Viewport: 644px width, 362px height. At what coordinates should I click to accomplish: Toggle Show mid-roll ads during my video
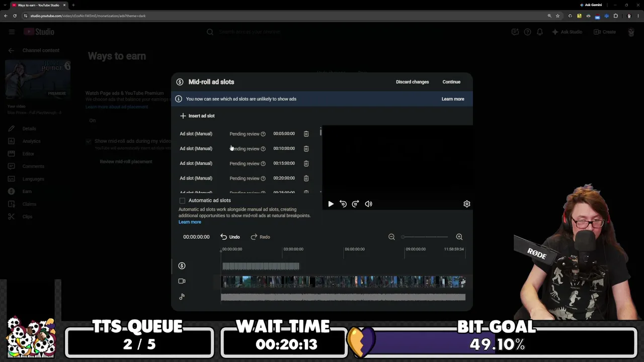click(x=89, y=141)
